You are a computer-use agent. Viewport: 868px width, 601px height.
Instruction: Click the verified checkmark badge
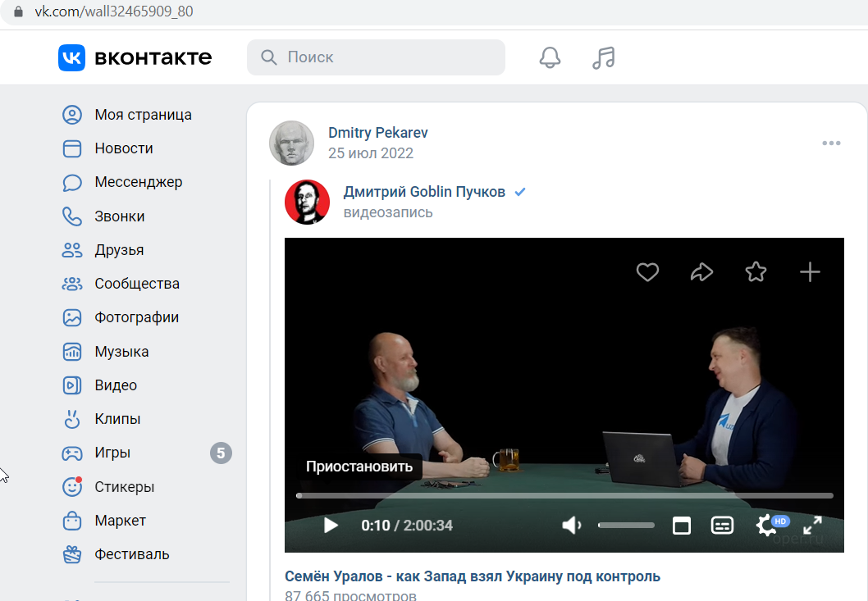point(520,192)
